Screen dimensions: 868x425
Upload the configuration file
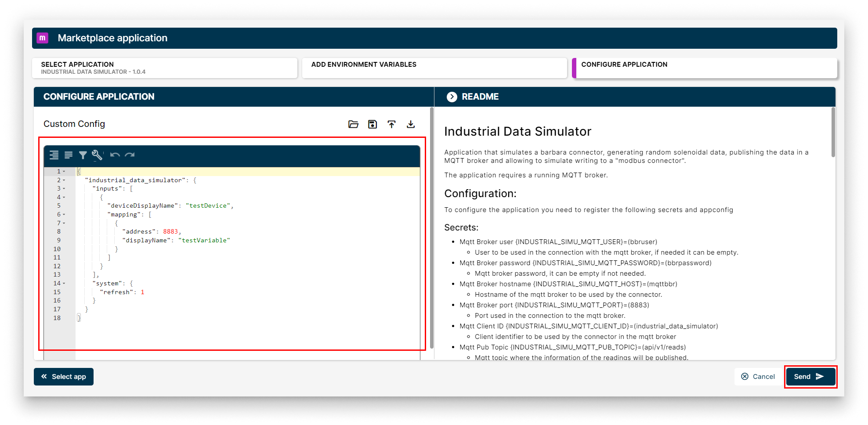[391, 124]
